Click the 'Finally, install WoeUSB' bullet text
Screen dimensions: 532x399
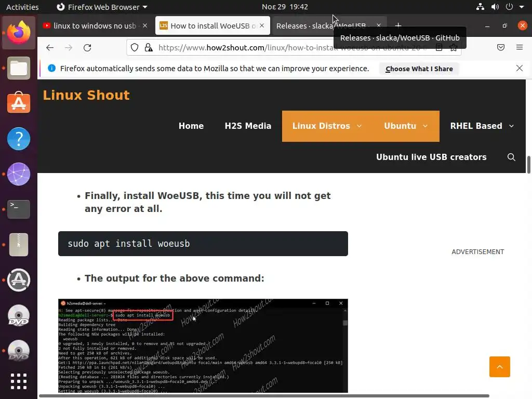(207, 202)
